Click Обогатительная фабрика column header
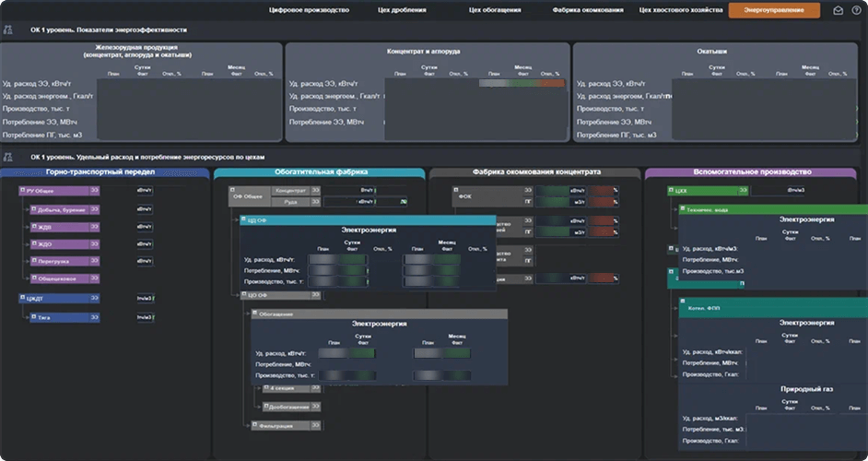868x461 pixels. pyautogui.click(x=320, y=173)
